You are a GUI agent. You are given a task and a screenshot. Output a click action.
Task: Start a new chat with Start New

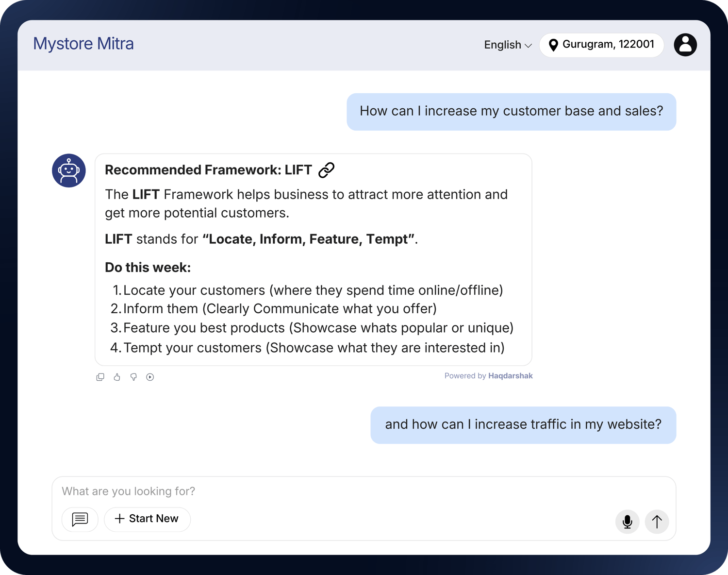point(147,519)
